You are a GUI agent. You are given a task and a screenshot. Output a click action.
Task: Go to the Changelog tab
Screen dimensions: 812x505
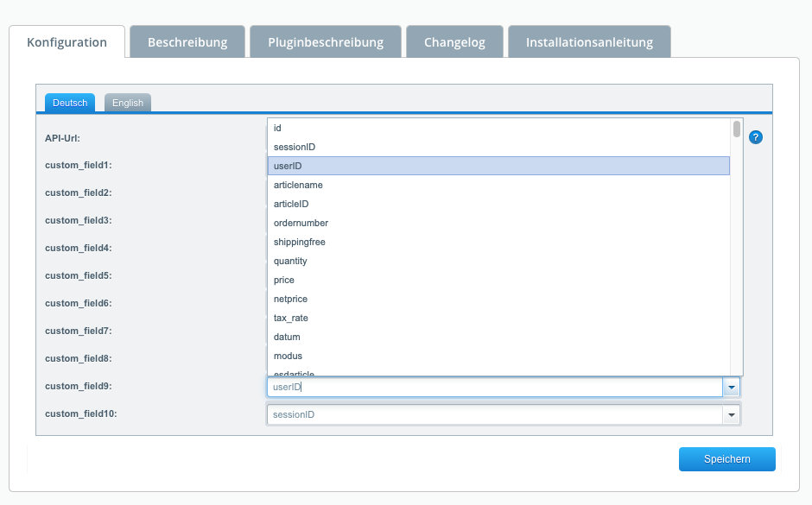coord(454,42)
